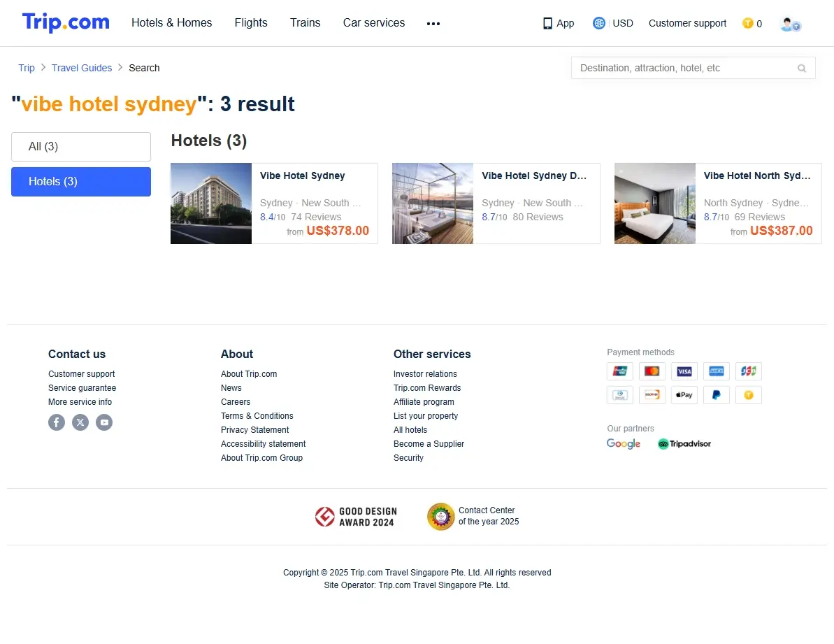Viewport: 834px width, 644px height.
Task: Click the Visa payment icon
Action: tap(684, 371)
